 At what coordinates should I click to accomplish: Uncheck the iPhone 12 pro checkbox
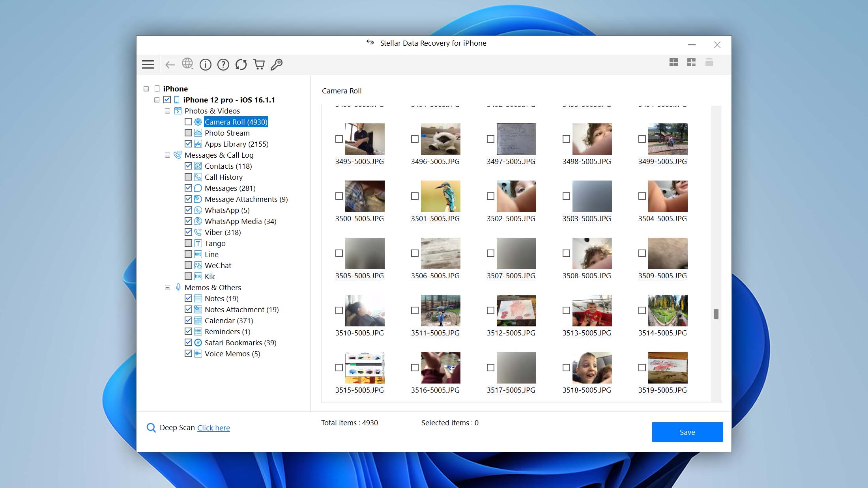(167, 100)
